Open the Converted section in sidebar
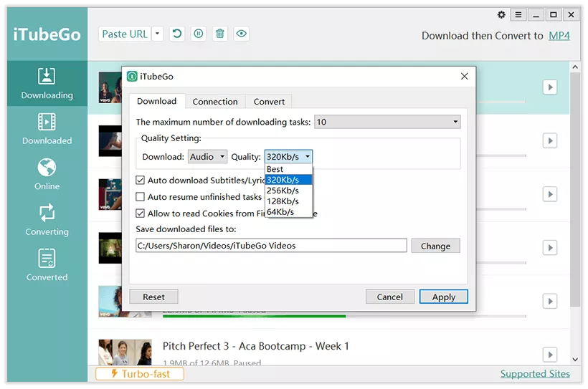 tap(47, 265)
